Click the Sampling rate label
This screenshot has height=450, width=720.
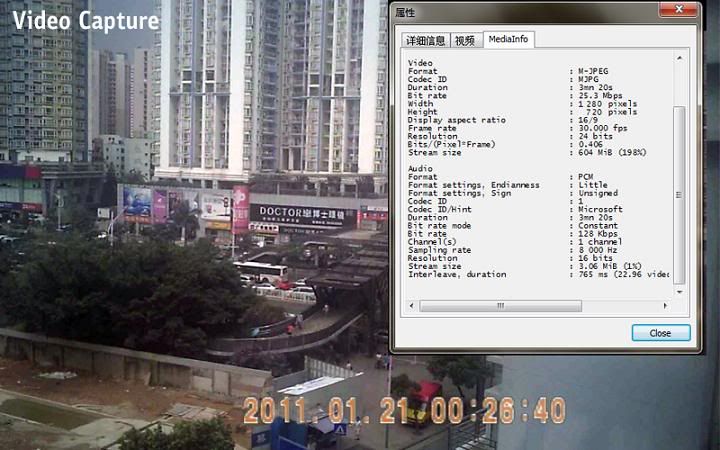point(439,250)
